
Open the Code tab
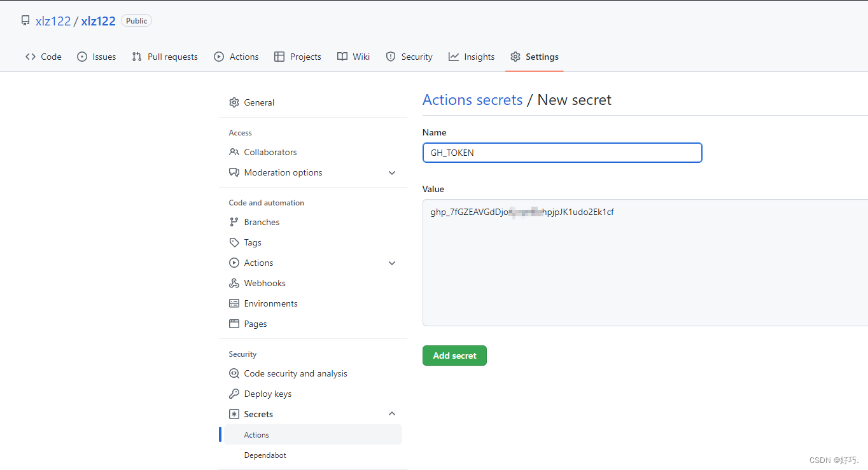(43, 57)
